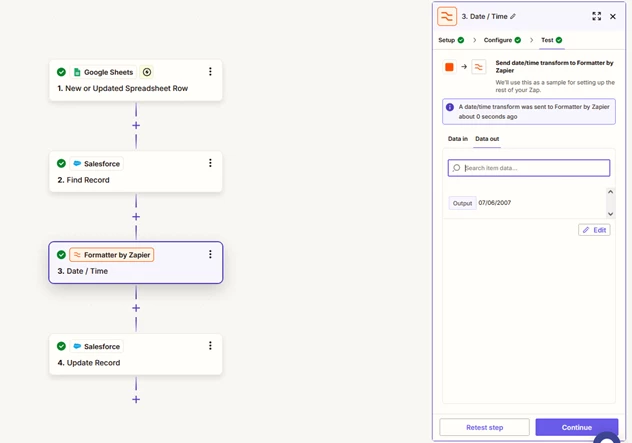The image size is (632, 443).
Task: Add step after Find Record
Action: coord(136,217)
